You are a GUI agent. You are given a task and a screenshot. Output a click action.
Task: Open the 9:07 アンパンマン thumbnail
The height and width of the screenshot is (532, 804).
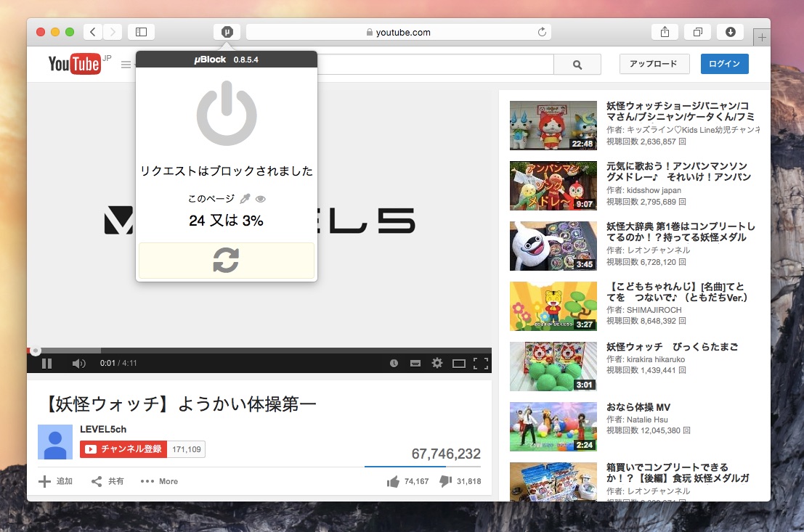[553, 186]
